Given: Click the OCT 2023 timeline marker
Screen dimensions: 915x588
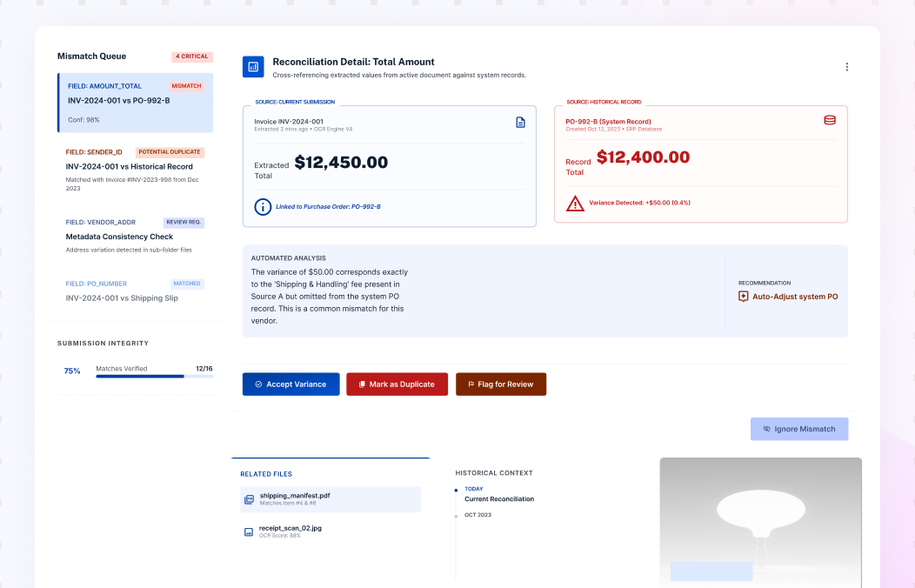Looking at the screenshot, I should pyautogui.click(x=456, y=517).
